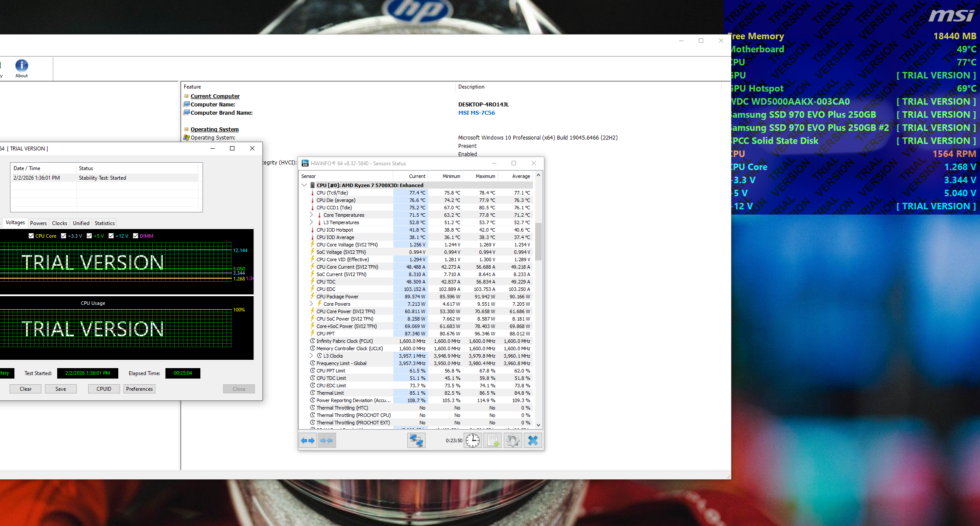This screenshot has height=526, width=980.
Task: Collapse the AMD Ryzen 7 5700X3D sensor group
Action: [x=304, y=185]
